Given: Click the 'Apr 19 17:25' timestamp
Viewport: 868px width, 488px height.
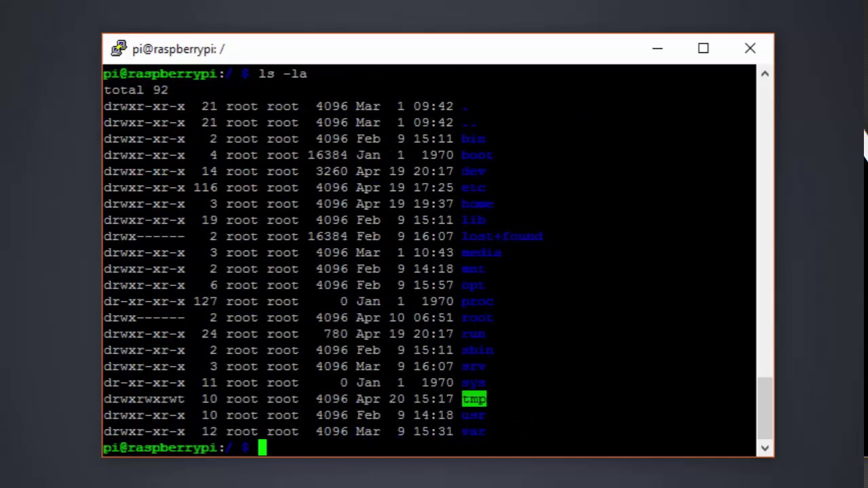Looking at the screenshot, I should pyautogui.click(x=404, y=187).
